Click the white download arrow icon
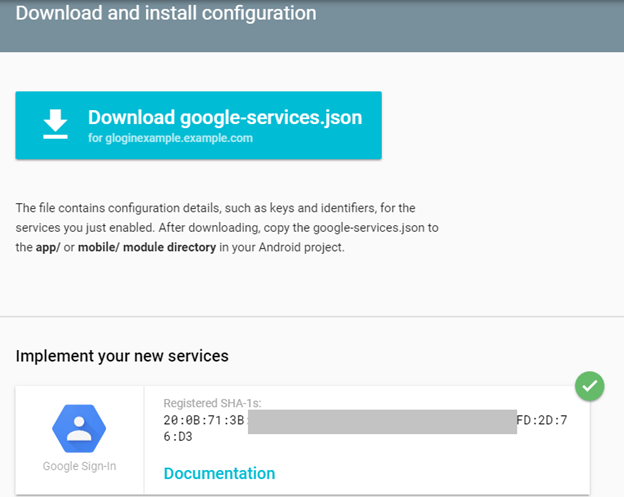This screenshot has width=624, height=497. point(55,125)
